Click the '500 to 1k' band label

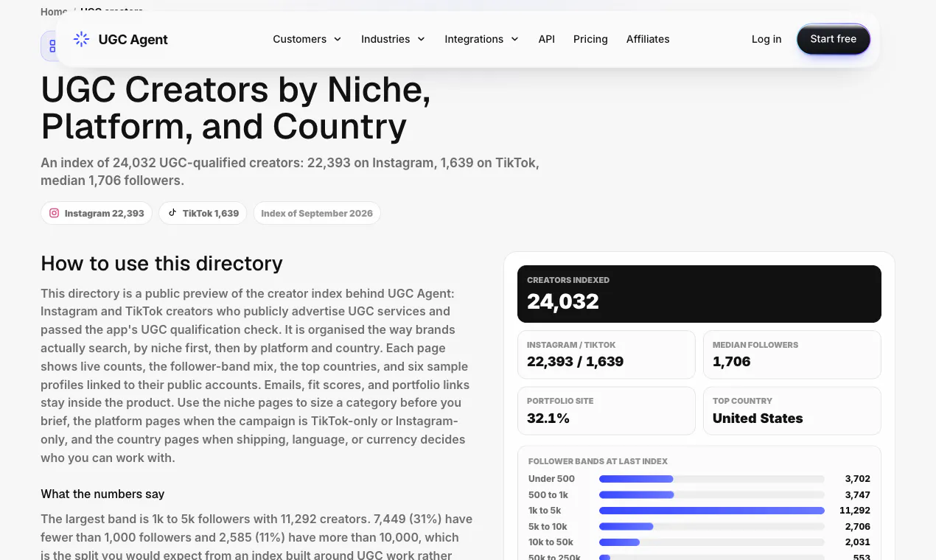(548, 495)
